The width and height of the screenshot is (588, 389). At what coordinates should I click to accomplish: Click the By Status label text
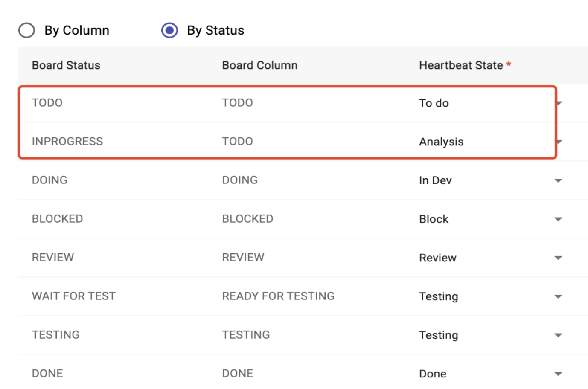pyautogui.click(x=215, y=30)
